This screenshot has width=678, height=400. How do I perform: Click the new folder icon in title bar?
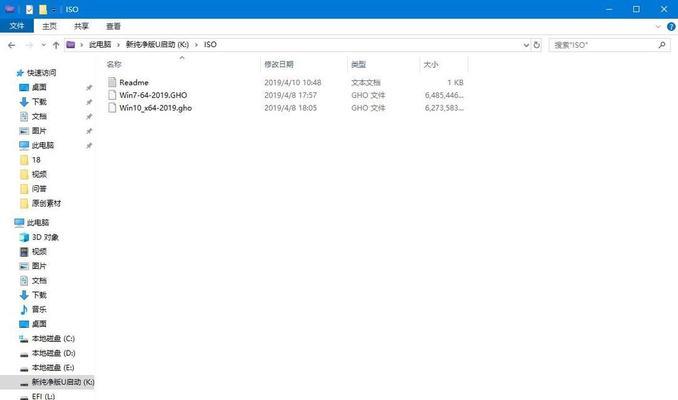43,9
